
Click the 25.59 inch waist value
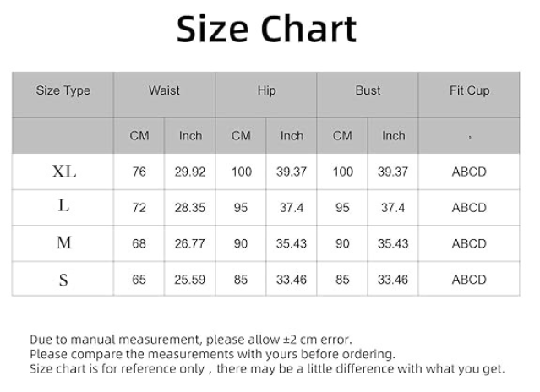[190, 280]
